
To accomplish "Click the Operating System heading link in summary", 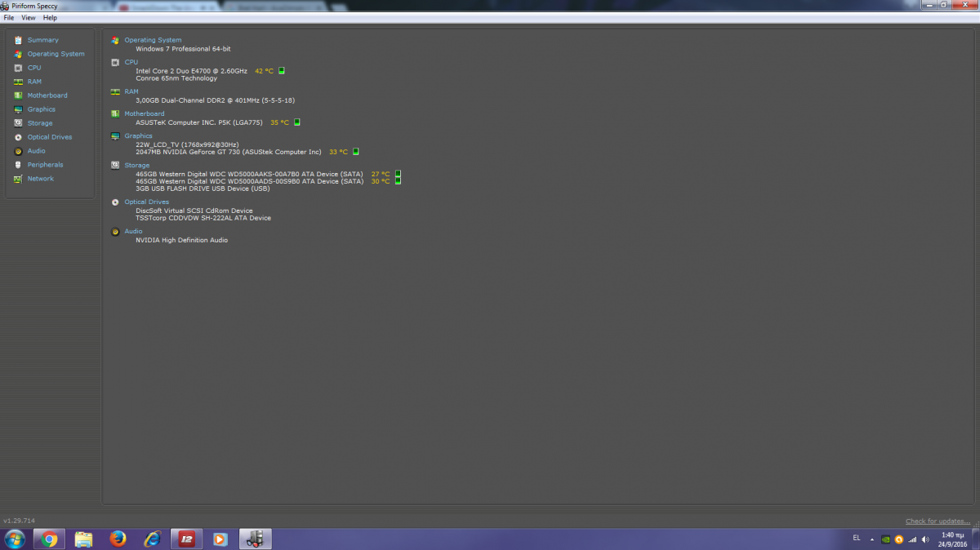I will click(153, 40).
